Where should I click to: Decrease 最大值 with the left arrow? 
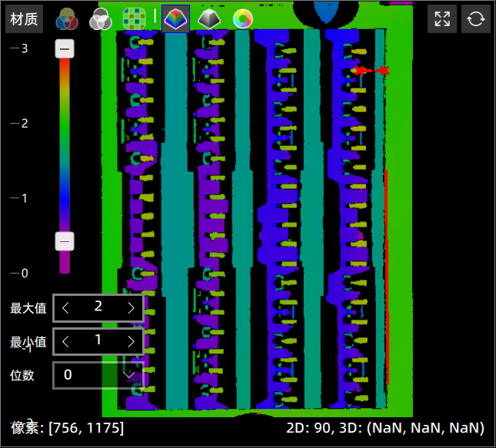tap(66, 307)
